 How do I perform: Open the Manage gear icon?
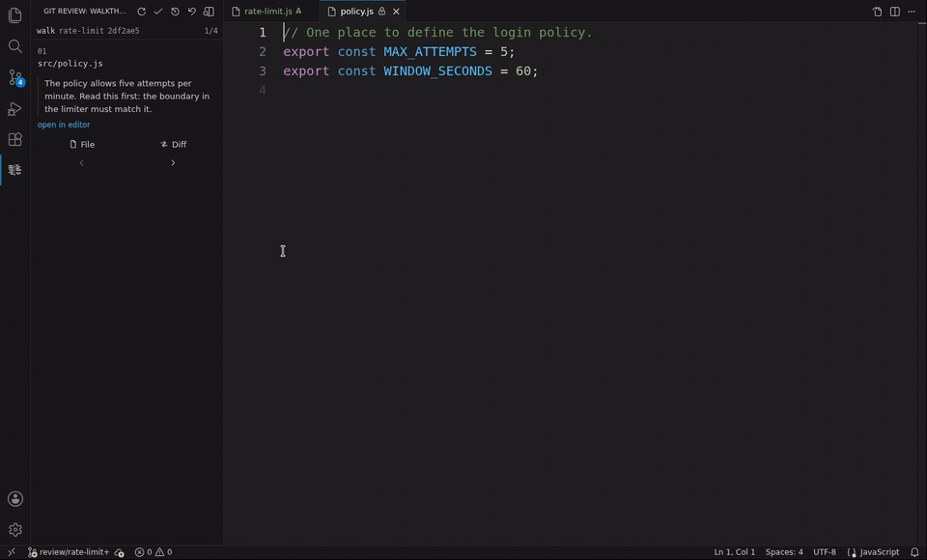coord(15,529)
